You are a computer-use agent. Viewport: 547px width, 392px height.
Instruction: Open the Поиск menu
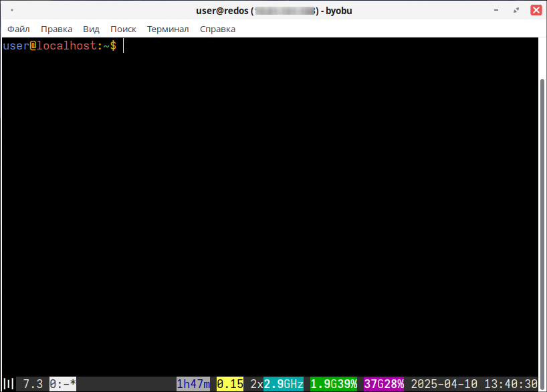tap(123, 29)
